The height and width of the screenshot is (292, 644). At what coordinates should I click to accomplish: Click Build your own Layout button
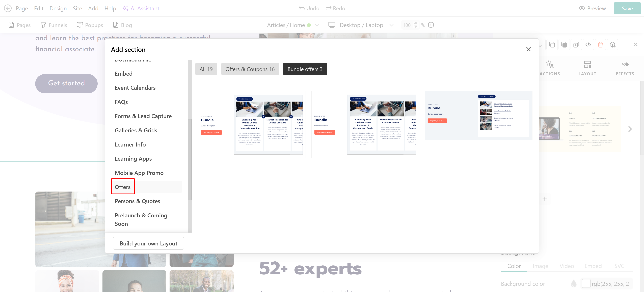coord(148,243)
